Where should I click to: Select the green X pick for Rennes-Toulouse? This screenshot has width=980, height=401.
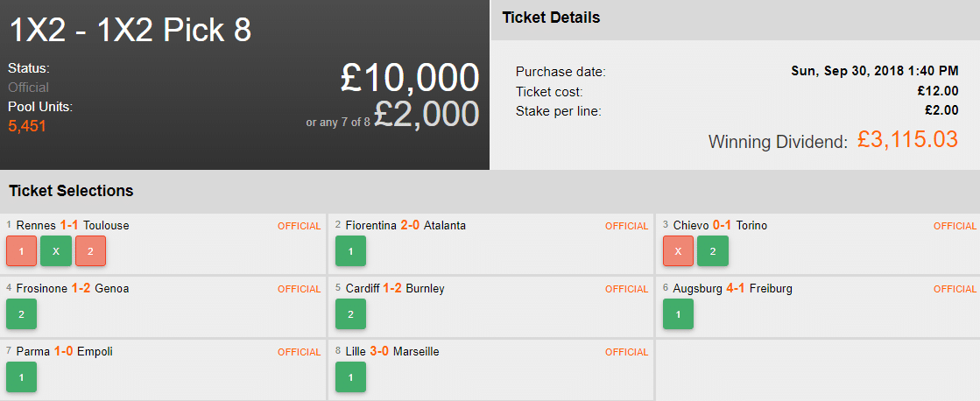[55, 250]
